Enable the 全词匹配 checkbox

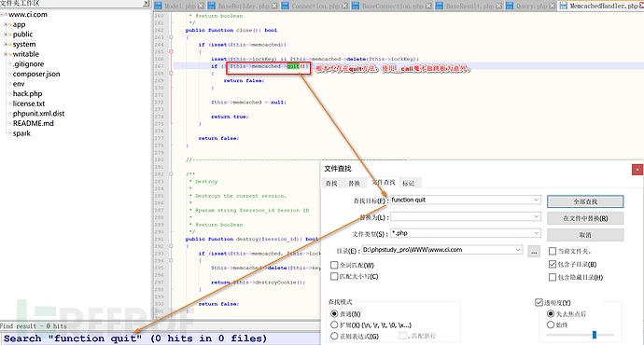[334, 265]
